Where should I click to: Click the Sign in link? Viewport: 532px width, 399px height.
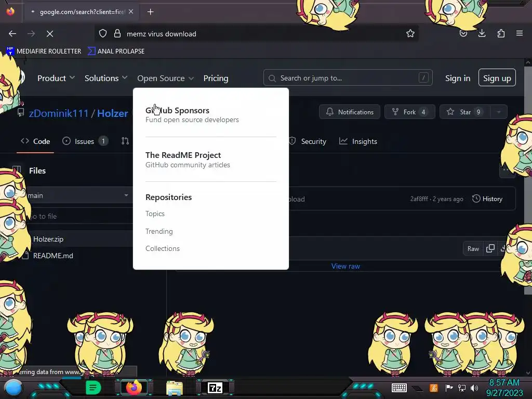[x=458, y=78]
